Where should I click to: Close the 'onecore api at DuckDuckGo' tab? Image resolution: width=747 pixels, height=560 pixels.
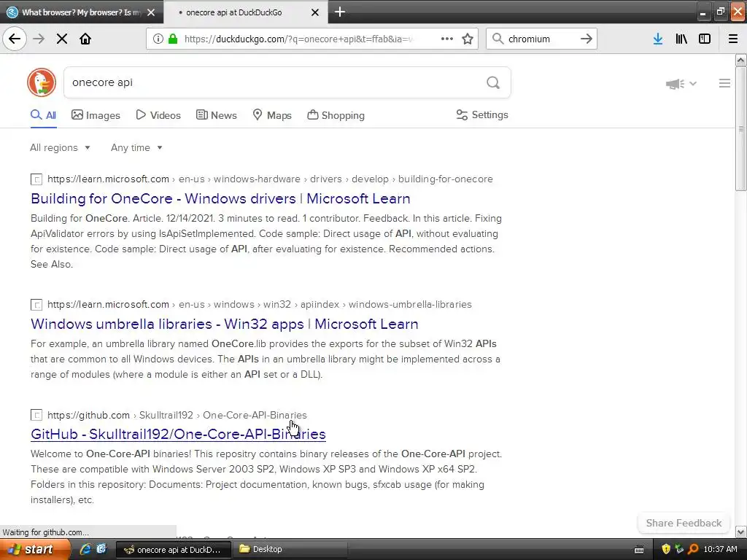pos(315,12)
